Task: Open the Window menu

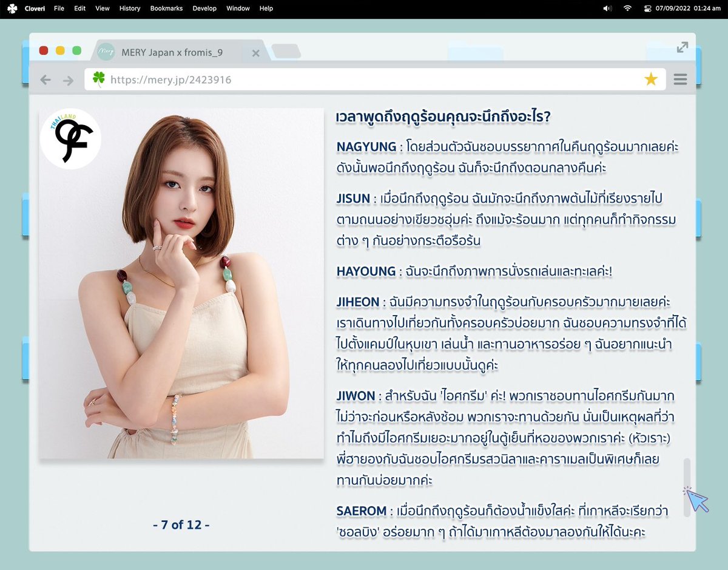Action: coord(238,8)
